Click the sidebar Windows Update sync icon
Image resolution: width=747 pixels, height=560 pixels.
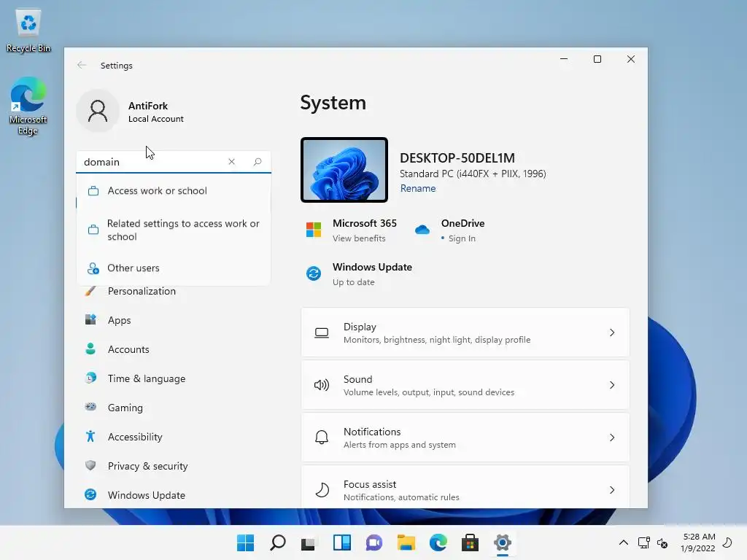(90, 494)
